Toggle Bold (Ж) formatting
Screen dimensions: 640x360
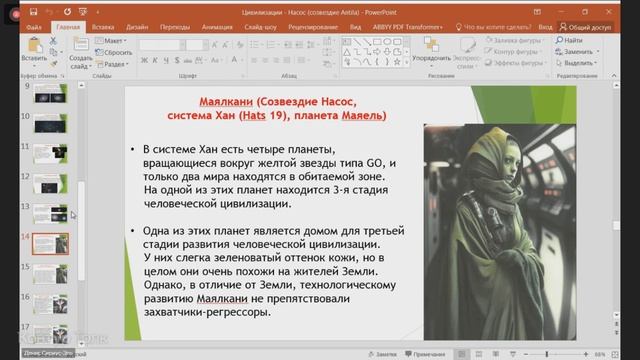pyautogui.click(x=144, y=60)
